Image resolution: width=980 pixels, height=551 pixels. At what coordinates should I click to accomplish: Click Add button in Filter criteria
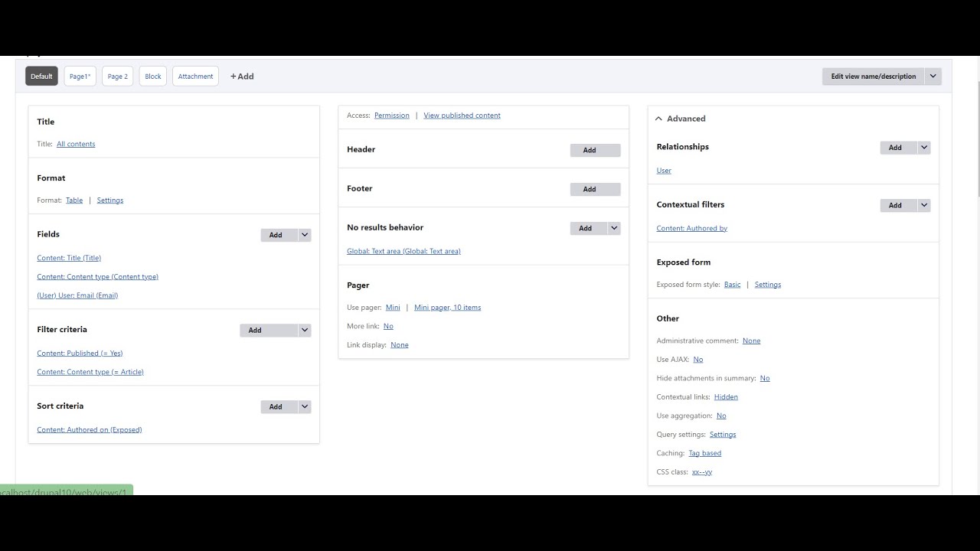pyautogui.click(x=269, y=331)
